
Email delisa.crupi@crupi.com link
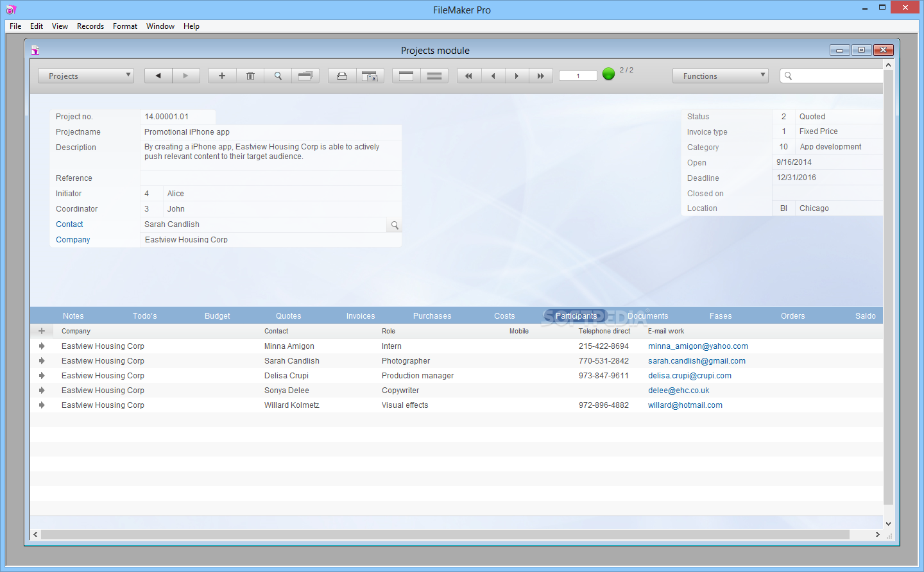coord(690,376)
